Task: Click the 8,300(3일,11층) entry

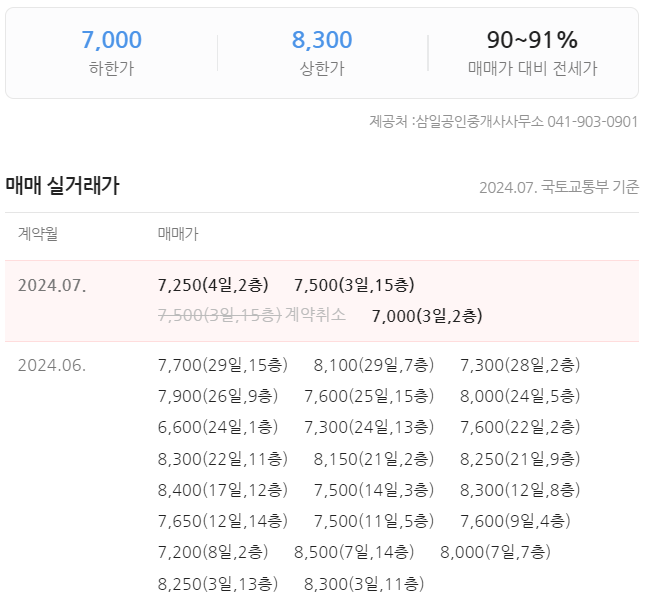Action: tap(364, 584)
